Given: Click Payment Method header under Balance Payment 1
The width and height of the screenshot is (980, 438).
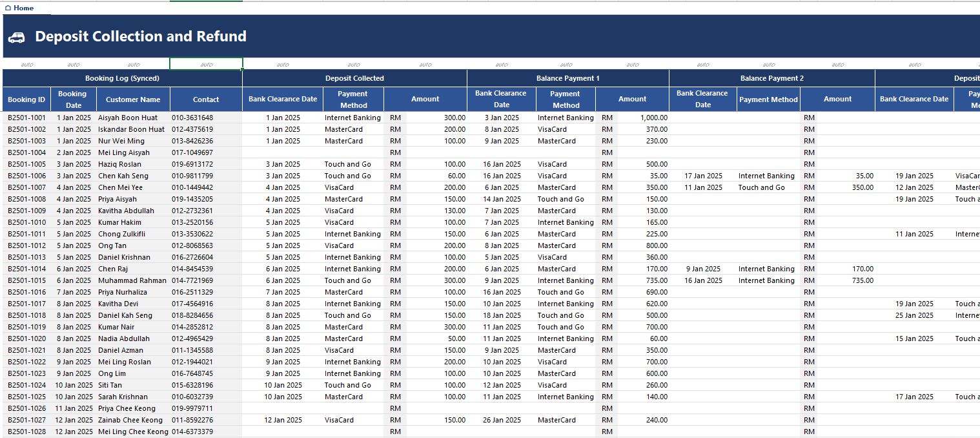Looking at the screenshot, I should coord(566,99).
